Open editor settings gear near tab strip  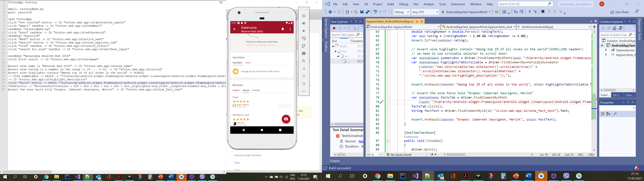pos(596,21)
